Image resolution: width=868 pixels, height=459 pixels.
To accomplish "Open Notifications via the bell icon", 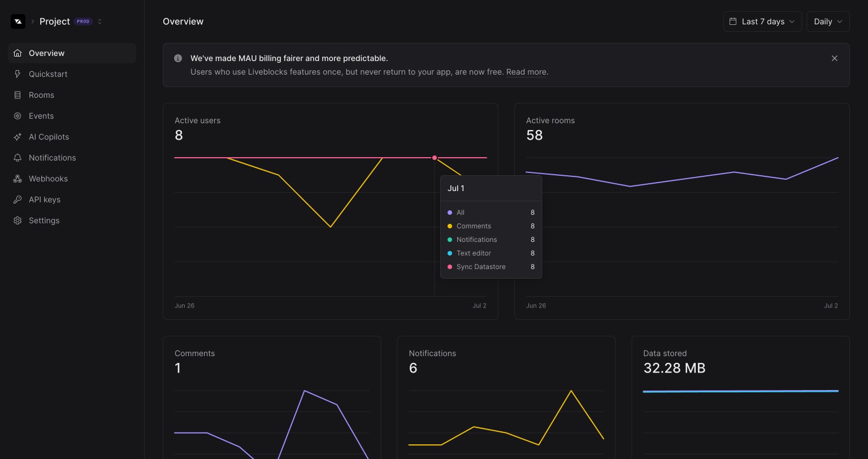I will (18, 158).
